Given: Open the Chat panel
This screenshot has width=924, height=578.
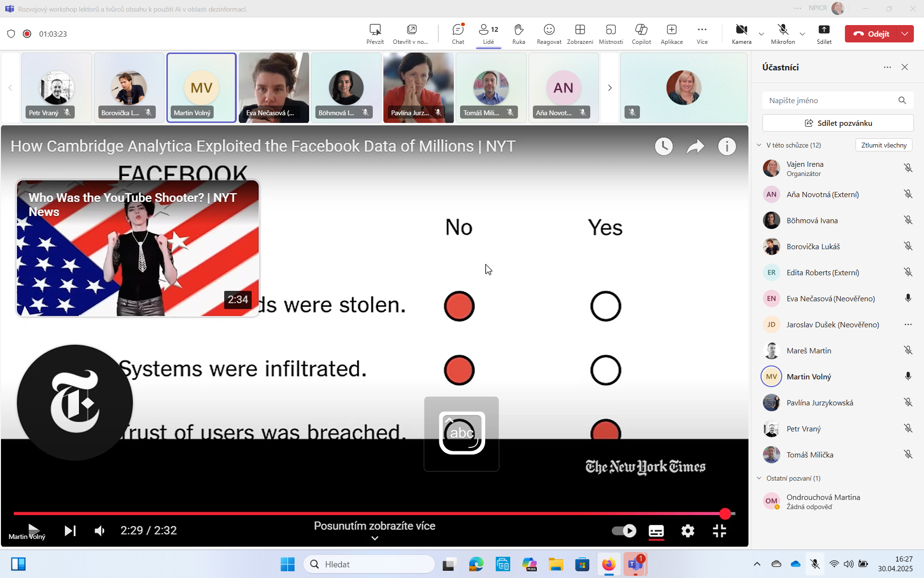Looking at the screenshot, I should pos(458,34).
